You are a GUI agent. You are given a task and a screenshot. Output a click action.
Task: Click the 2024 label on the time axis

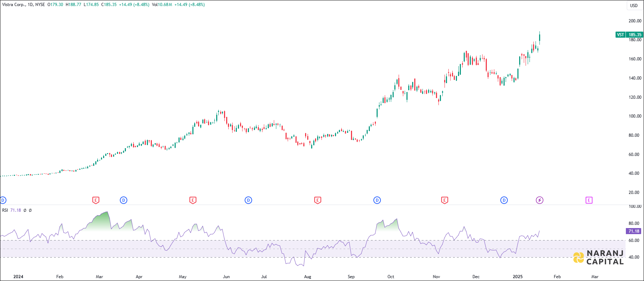(18, 277)
